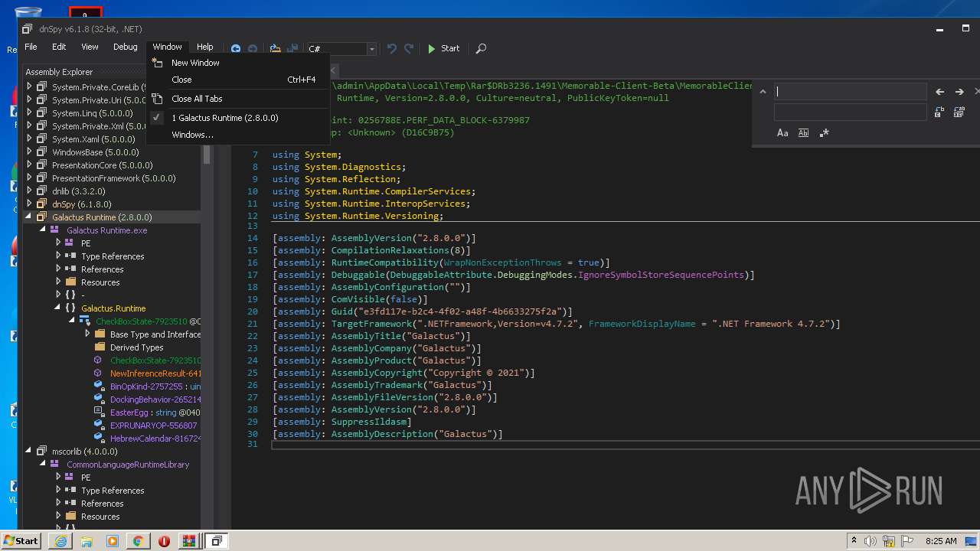This screenshot has width=980, height=551.
Task: Show hidden system tray icons
Action: click(x=854, y=541)
